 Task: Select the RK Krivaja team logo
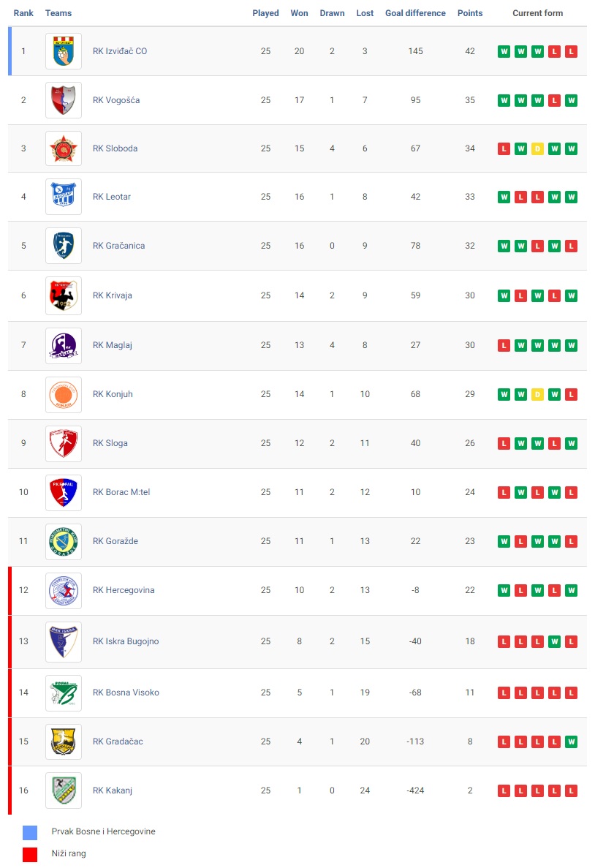point(64,295)
